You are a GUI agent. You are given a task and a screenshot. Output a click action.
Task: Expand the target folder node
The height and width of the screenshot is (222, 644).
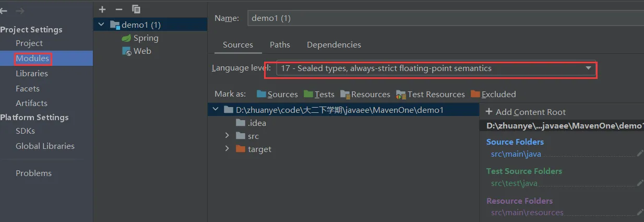(x=227, y=149)
